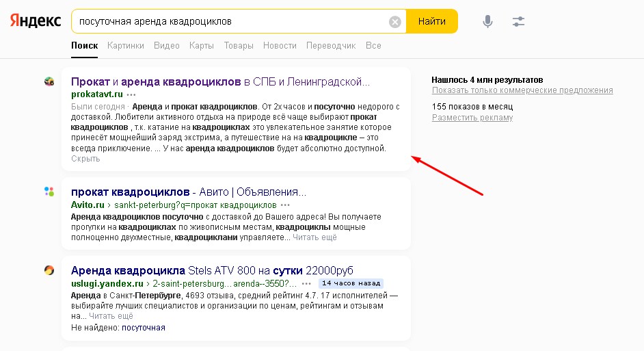
Task: Open the prokatavt.ru green URL
Action: (97, 94)
